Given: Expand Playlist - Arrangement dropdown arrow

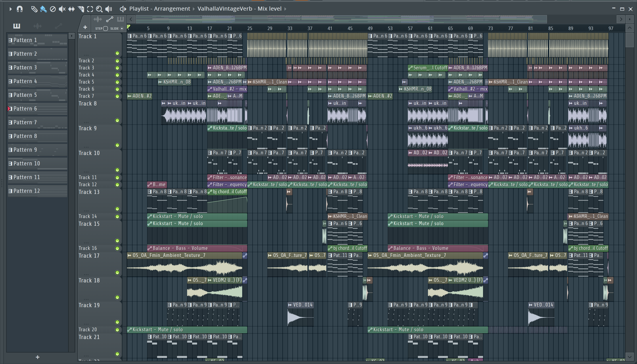Looking at the screenshot, I should tap(194, 9).
